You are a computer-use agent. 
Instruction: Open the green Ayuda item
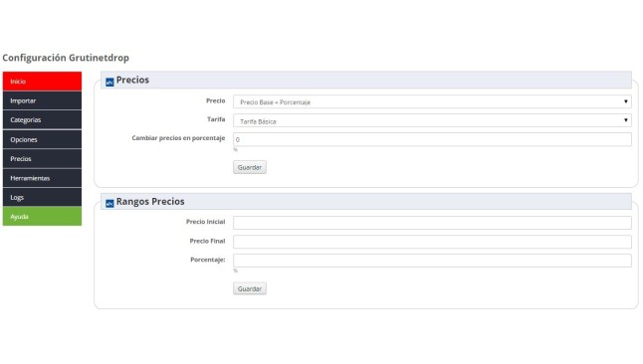(x=42, y=217)
